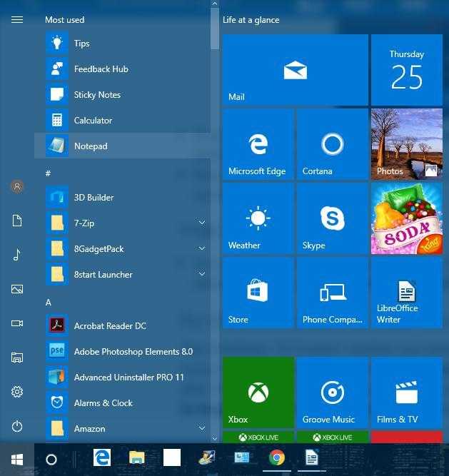Expand the 7-Zip folder chevron
Screen dimensions: 449x476
(x=202, y=223)
